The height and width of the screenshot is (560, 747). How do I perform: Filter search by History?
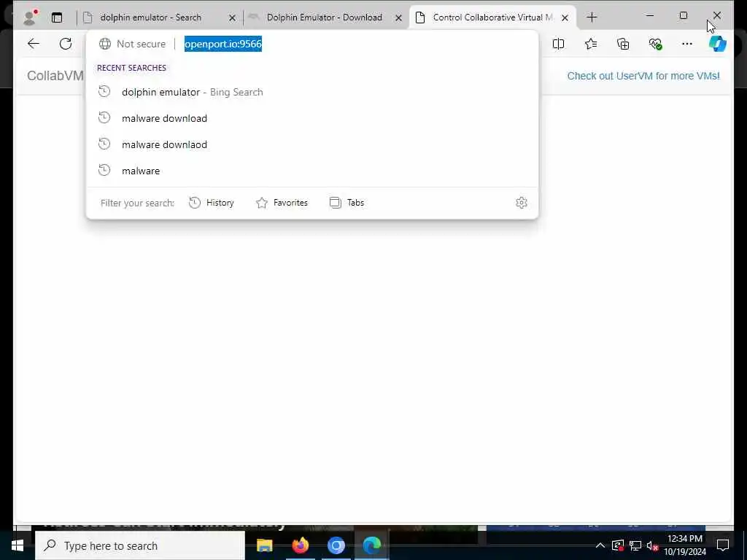(x=212, y=203)
